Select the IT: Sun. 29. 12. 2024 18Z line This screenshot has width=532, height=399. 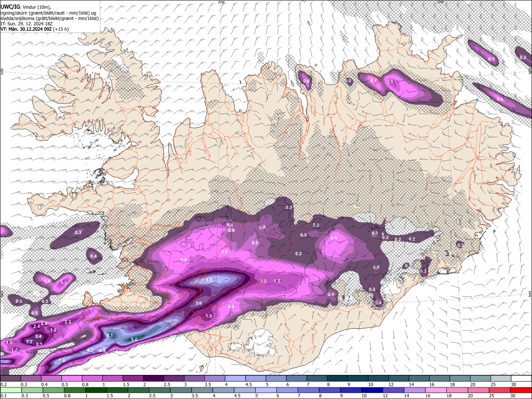click(26, 24)
